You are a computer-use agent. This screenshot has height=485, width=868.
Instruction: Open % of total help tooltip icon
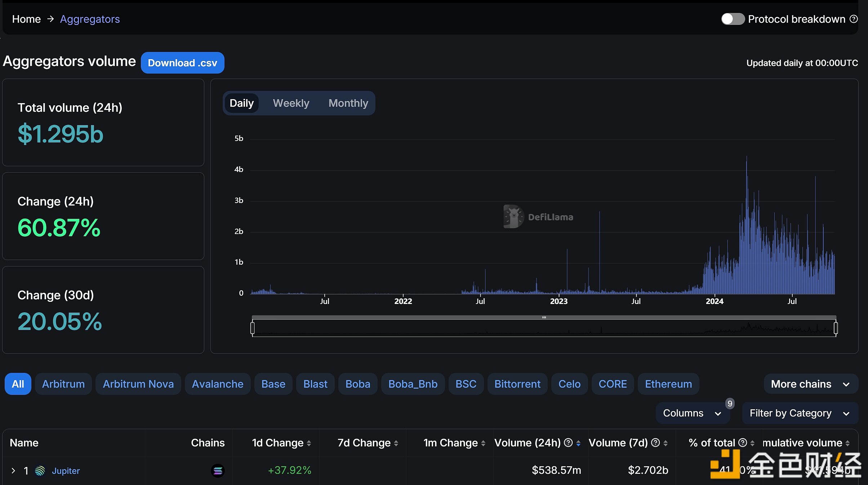pos(743,442)
